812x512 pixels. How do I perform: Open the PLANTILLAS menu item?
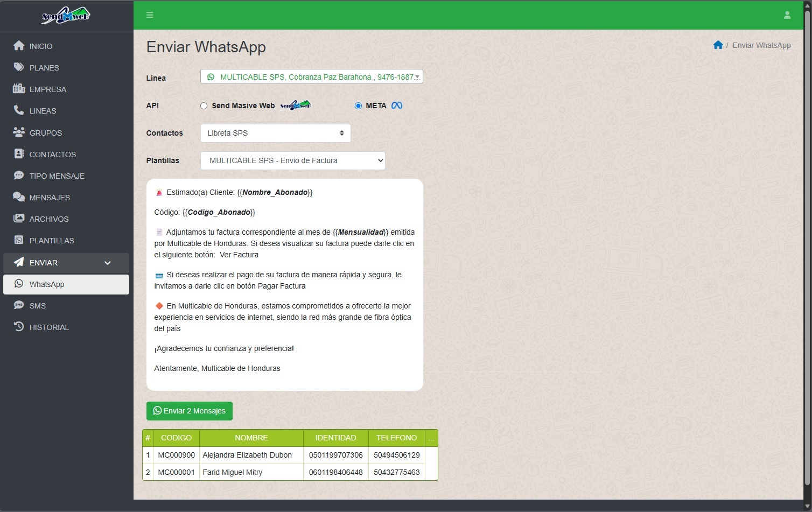pos(66,240)
